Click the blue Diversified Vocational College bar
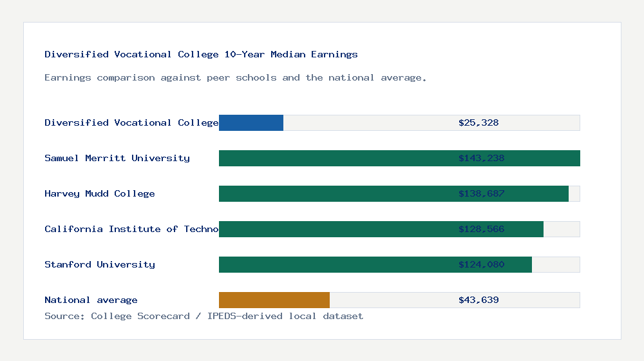Image resolution: width=644 pixels, height=361 pixels. 251,123
